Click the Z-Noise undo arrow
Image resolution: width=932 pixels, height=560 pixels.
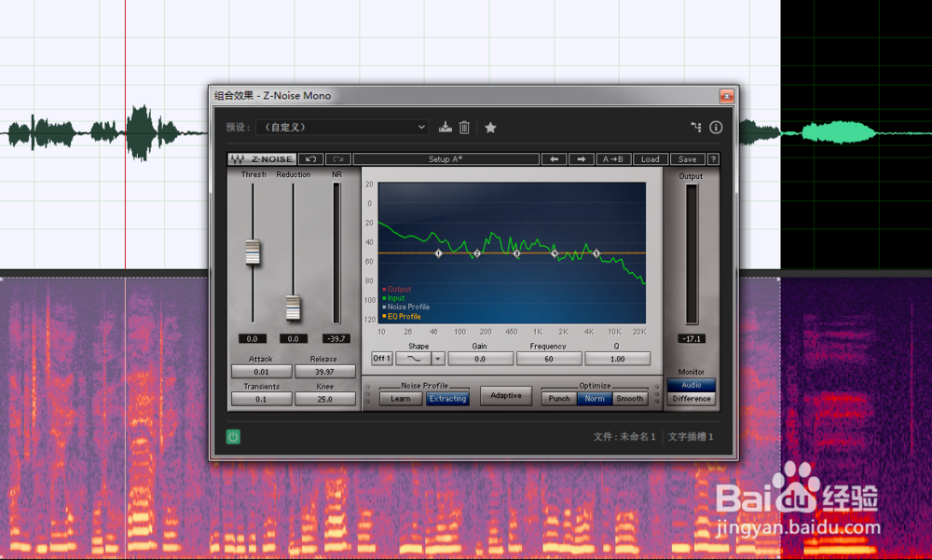311,159
